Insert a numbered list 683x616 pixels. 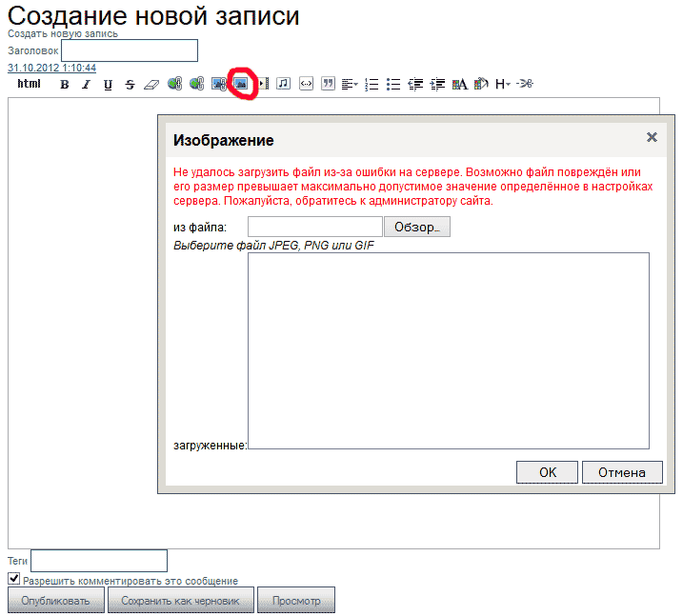click(x=372, y=84)
